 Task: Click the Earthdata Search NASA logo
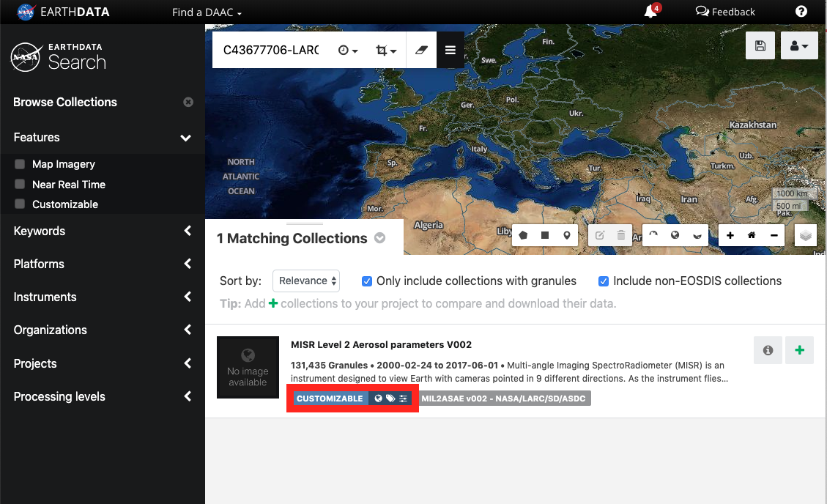(x=58, y=57)
